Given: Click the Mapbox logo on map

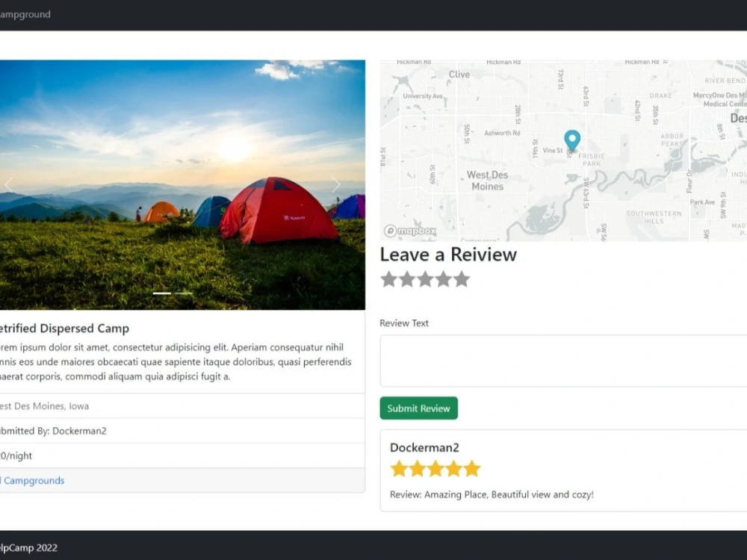Looking at the screenshot, I should [409, 231].
